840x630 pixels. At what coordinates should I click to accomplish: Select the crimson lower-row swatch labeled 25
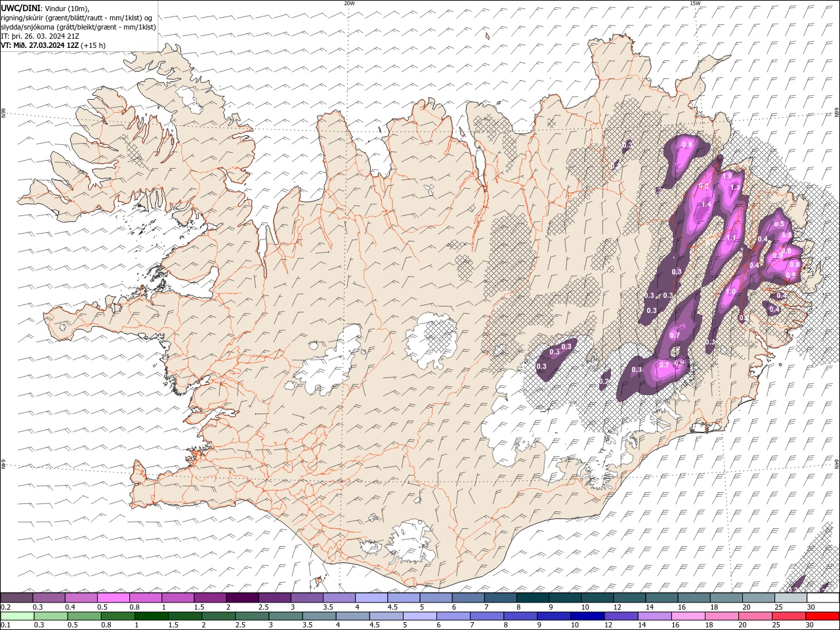coord(788,616)
